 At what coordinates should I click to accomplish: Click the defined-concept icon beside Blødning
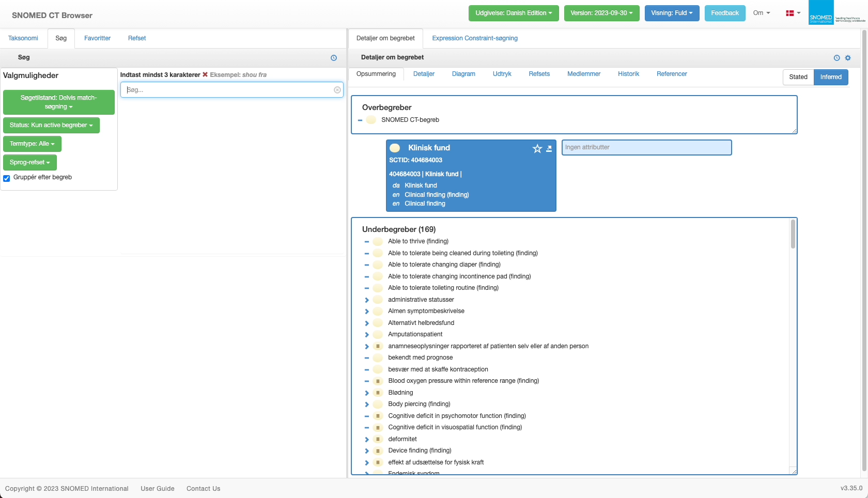click(x=378, y=393)
